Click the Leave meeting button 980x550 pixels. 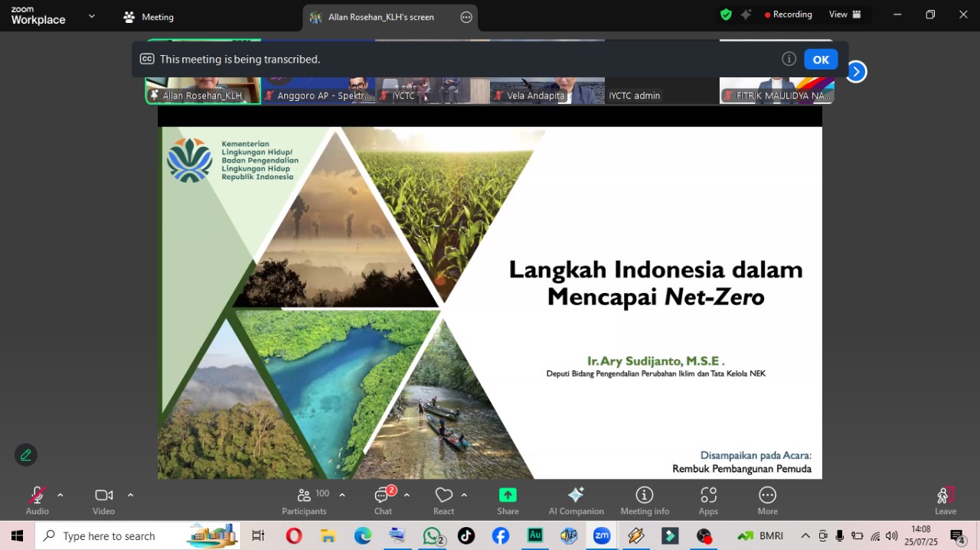click(x=946, y=501)
